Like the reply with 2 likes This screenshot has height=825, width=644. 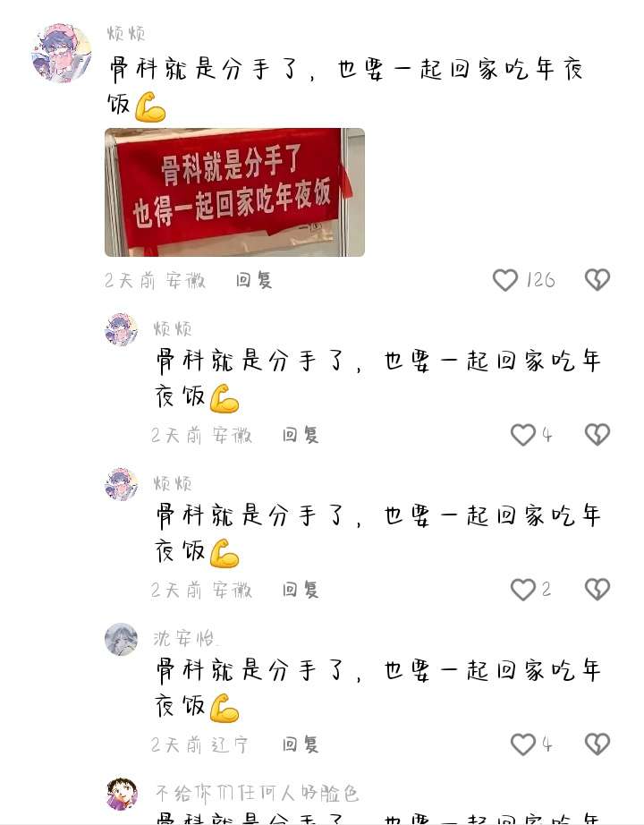(523, 590)
